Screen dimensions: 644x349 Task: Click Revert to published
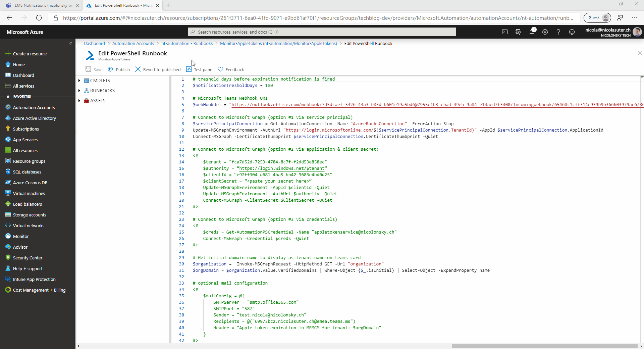tap(158, 69)
